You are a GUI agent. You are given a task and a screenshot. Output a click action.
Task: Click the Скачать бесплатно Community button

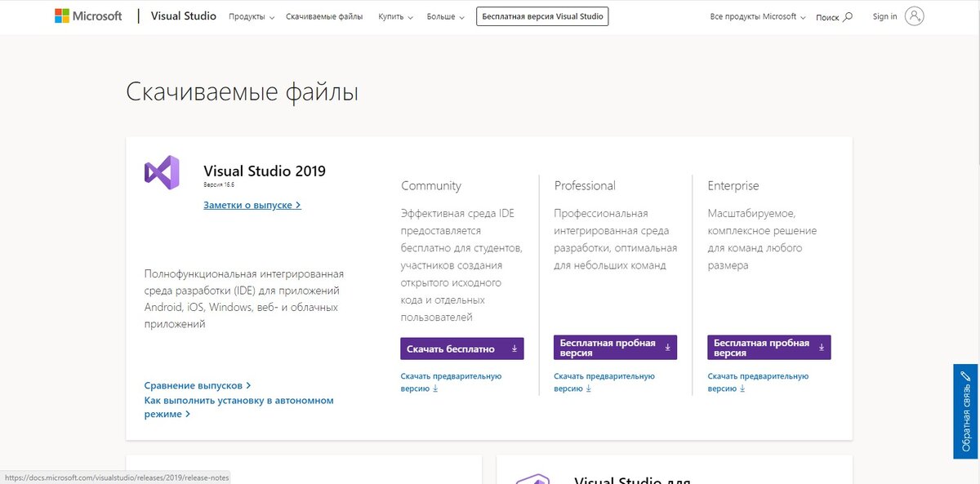(462, 349)
